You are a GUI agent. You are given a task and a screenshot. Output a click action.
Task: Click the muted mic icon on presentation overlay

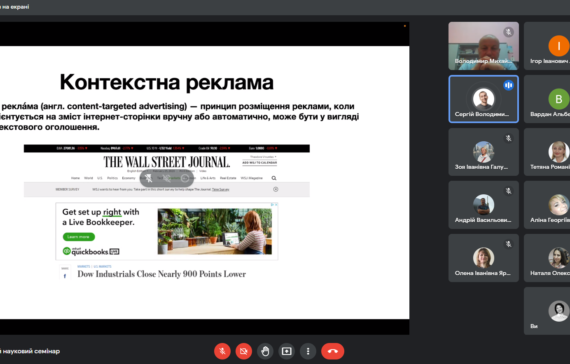coord(167,178)
